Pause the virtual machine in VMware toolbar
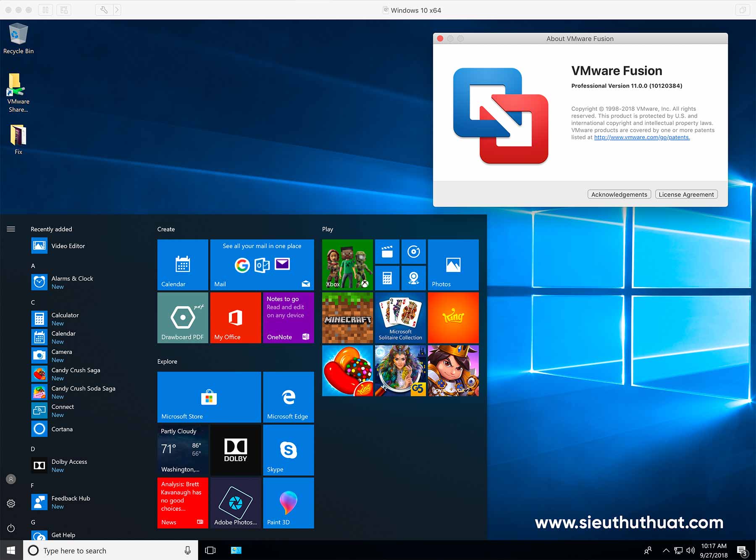 [x=45, y=10]
